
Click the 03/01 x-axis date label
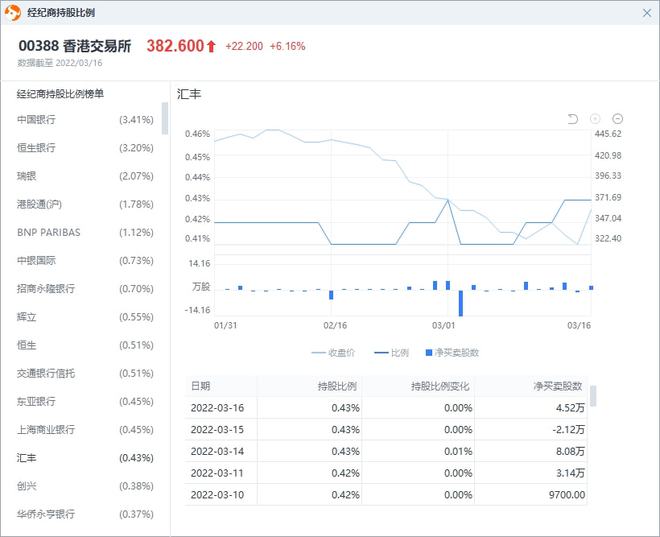pyautogui.click(x=444, y=325)
